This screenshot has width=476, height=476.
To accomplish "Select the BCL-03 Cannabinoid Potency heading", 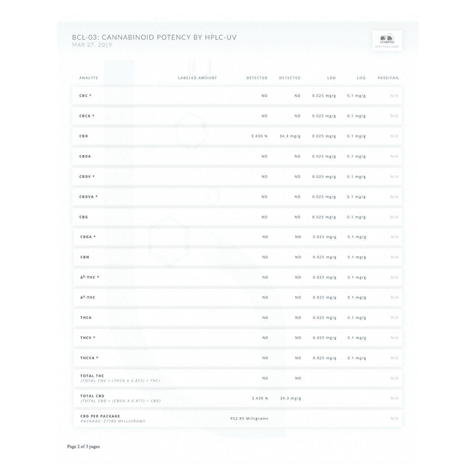I will (x=154, y=37).
